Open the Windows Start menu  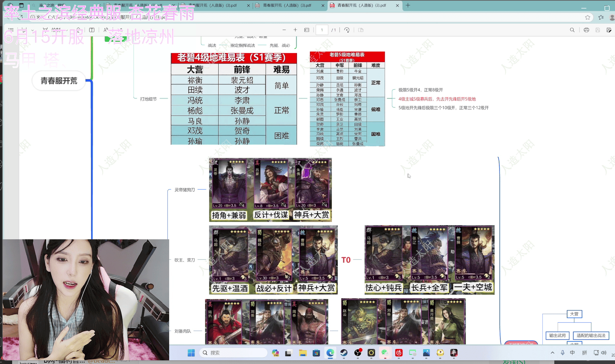191,353
